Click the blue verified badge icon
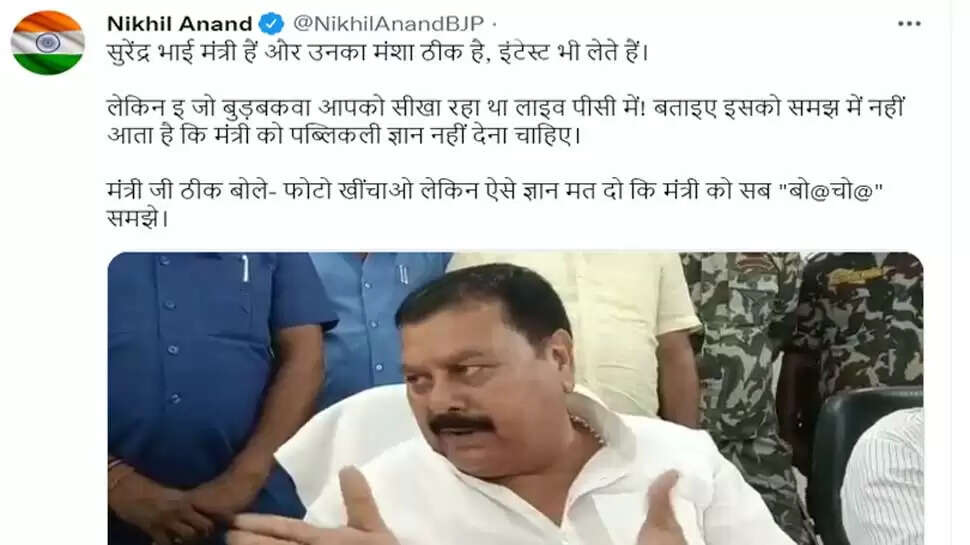This screenshot has width=970, height=545. click(x=271, y=24)
